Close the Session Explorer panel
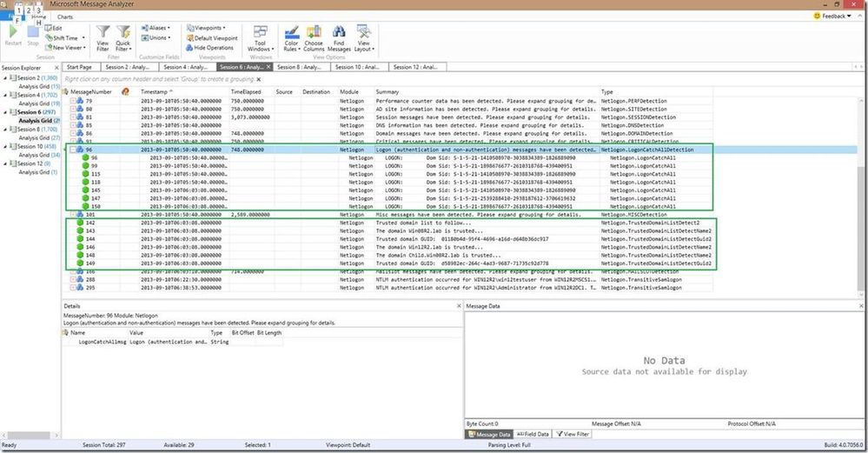Viewport: 868px width, 453px height. [56, 68]
